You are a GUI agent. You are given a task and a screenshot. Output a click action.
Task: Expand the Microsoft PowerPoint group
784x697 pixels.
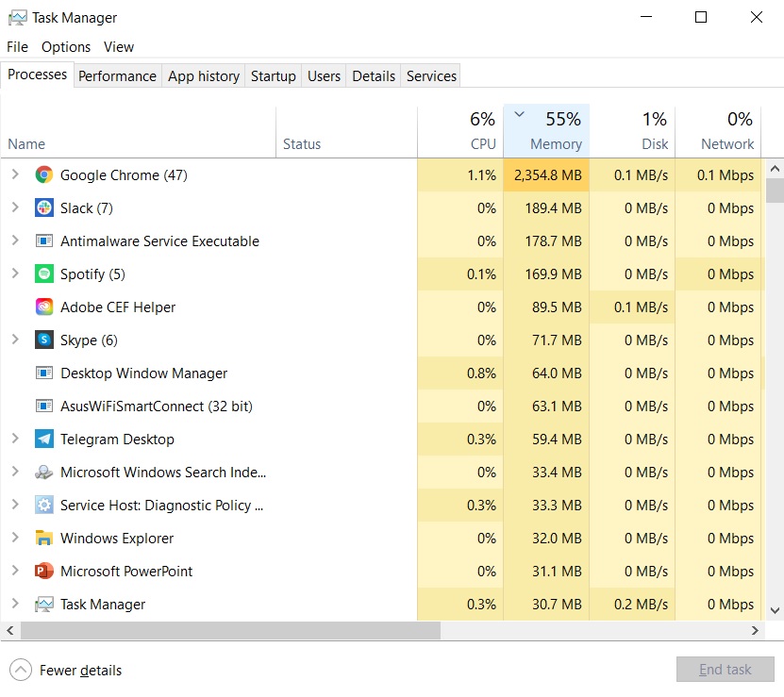[x=15, y=571]
